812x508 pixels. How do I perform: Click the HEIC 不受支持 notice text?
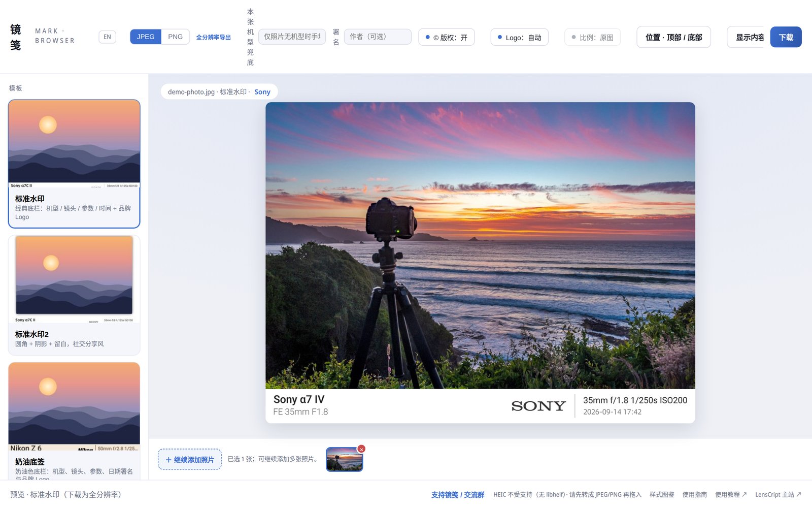(x=567, y=495)
